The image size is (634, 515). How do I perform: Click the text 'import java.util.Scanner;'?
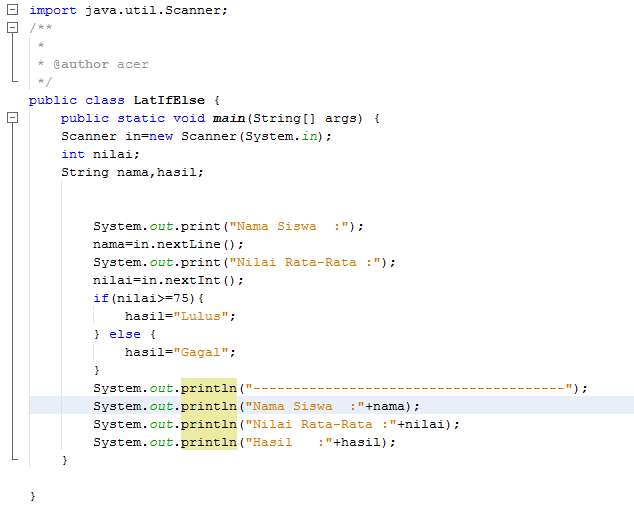(129, 10)
